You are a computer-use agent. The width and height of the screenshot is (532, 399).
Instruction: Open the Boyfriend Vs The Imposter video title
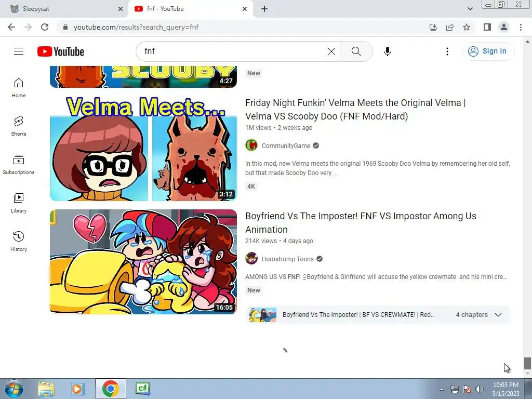tap(361, 222)
